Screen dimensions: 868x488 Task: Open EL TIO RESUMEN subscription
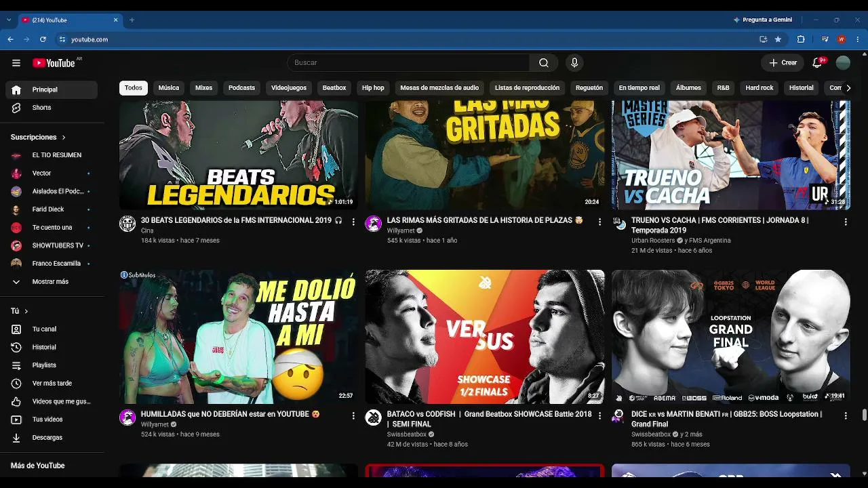pyautogui.click(x=52, y=155)
